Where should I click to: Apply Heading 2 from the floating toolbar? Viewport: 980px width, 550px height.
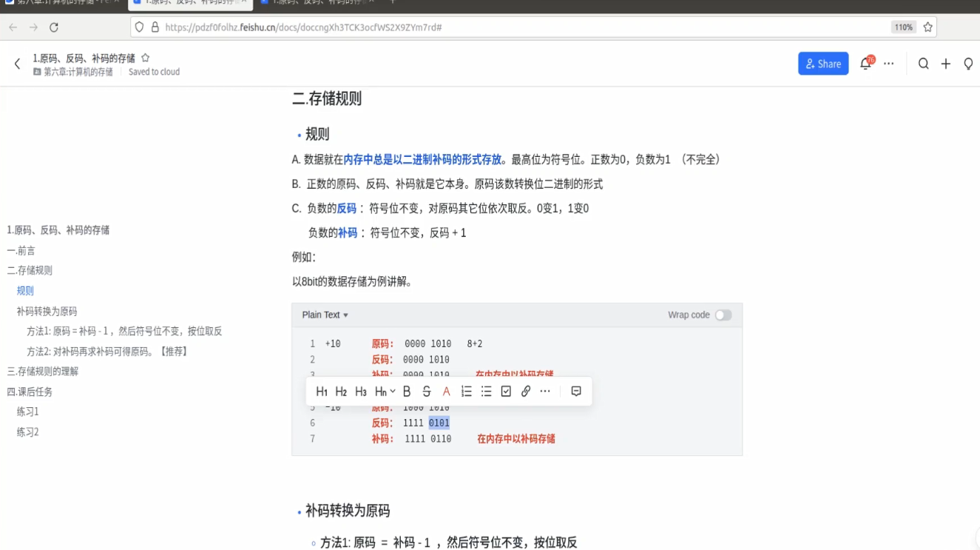[341, 391]
